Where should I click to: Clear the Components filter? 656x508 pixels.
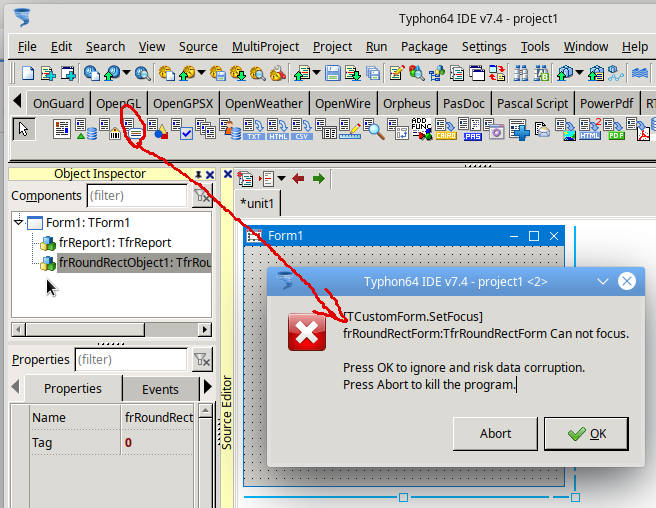click(x=202, y=196)
